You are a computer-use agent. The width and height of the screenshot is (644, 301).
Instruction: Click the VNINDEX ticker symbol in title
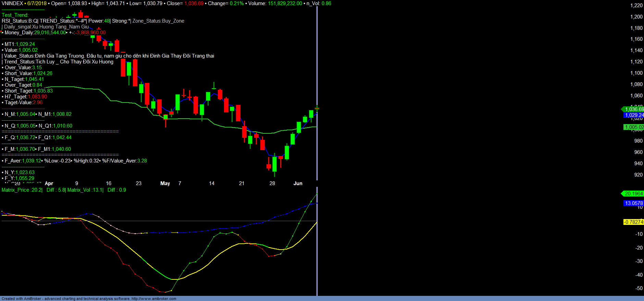pos(12,3)
